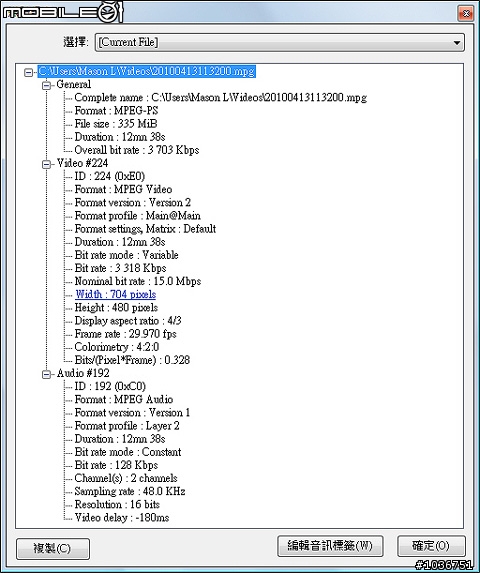Select Format version : Version 2 row
Viewport: 480px width, 573px height.
tap(133, 202)
